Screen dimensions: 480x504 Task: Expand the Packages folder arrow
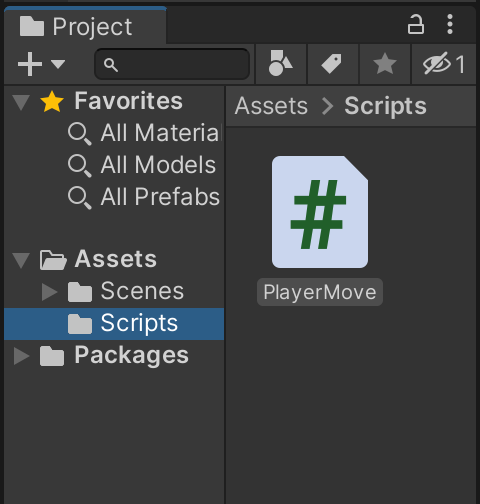tap(21, 356)
